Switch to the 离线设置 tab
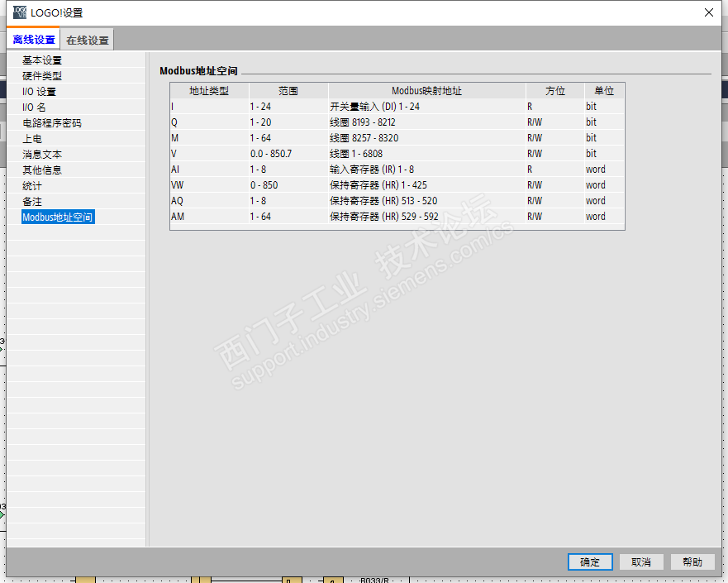The height and width of the screenshot is (583, 728). point(33,40)
